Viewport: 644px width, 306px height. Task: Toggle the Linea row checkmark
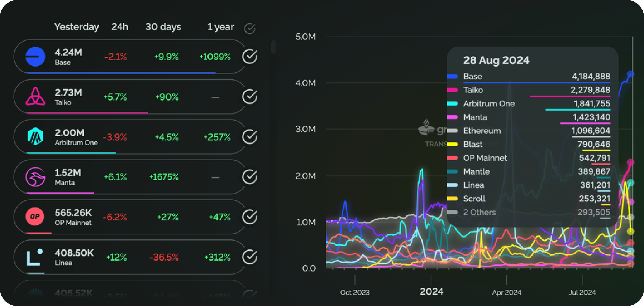click(250, 257)
